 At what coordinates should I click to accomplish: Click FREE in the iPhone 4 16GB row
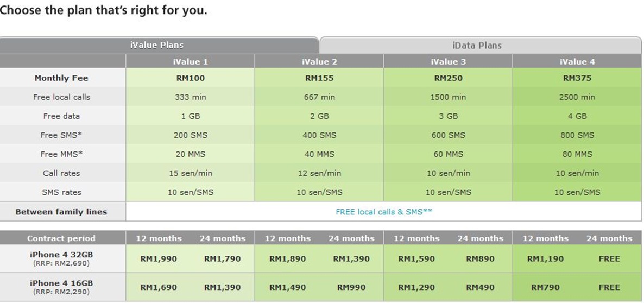tap(609, 287)
